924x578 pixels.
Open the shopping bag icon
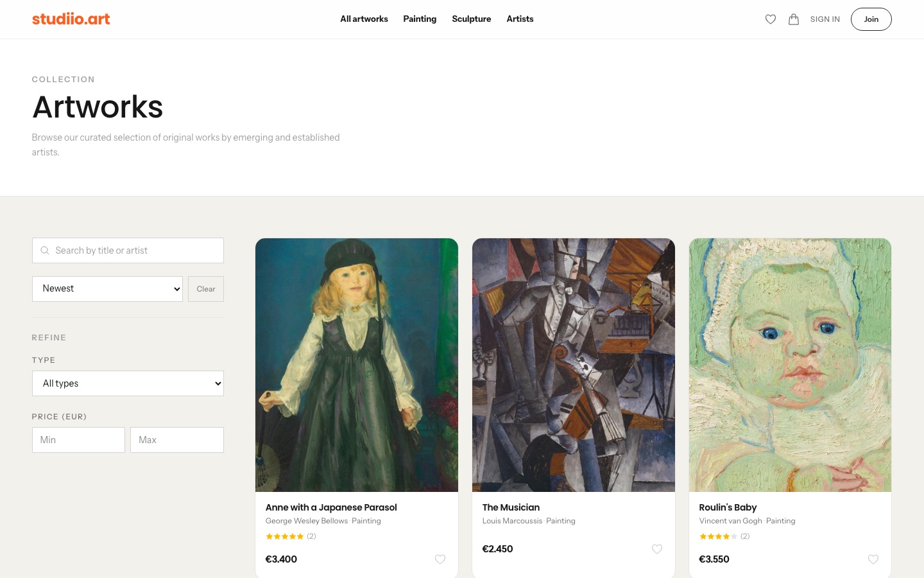pyautogui.click(x=794, y=19)
